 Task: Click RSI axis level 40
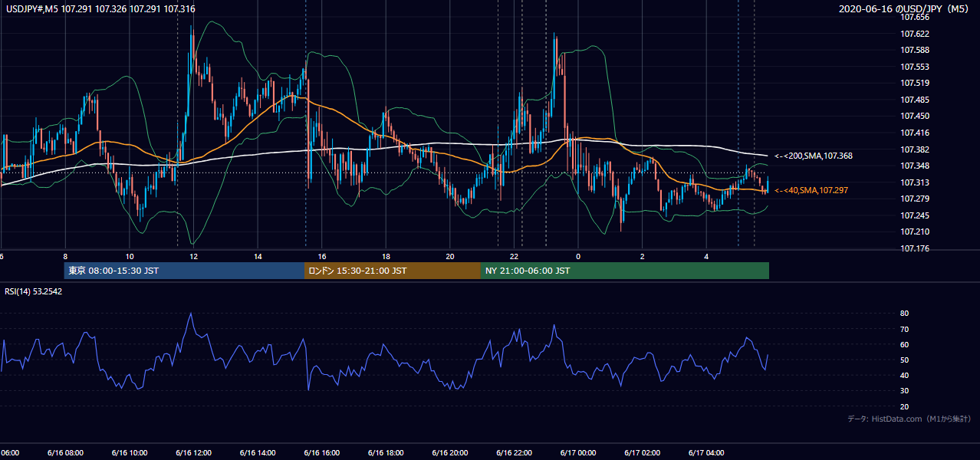pyautogui.click(x=904, y=375)
